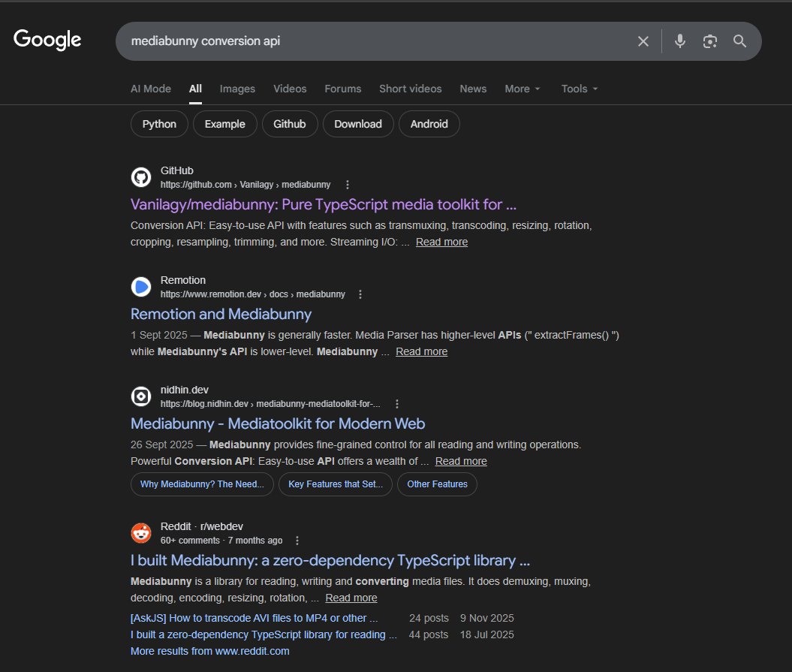The height and width of the screenshot is (672, 792).
Task: Click the GitHub favicon in the first result
Action: click(x=141, y=177)
